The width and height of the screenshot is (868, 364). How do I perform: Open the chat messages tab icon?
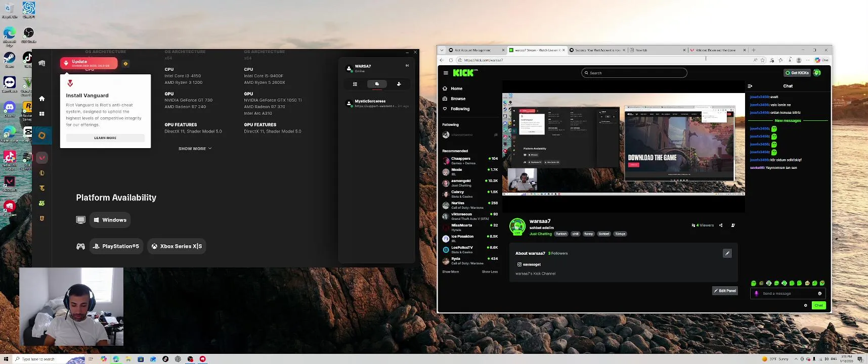377,84
